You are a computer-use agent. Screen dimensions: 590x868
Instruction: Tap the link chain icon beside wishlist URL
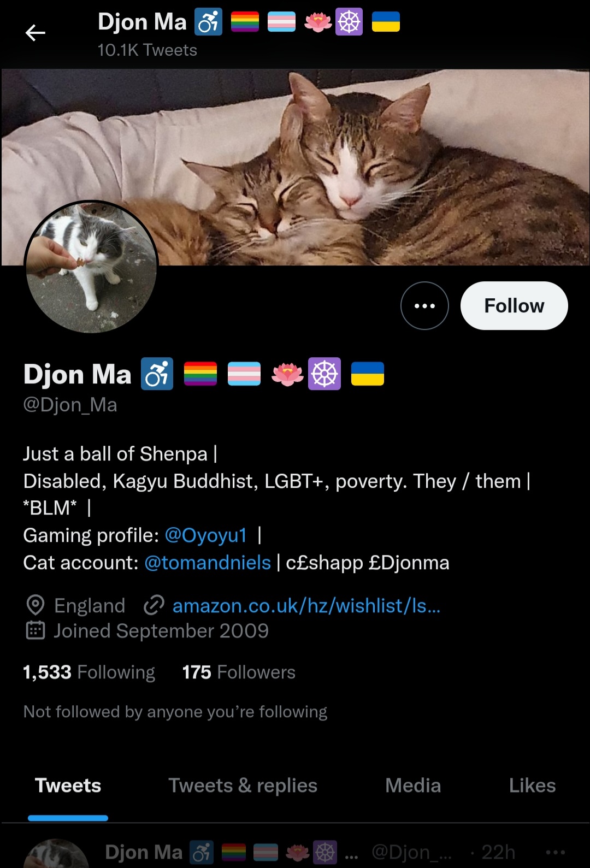click(154, 606)
